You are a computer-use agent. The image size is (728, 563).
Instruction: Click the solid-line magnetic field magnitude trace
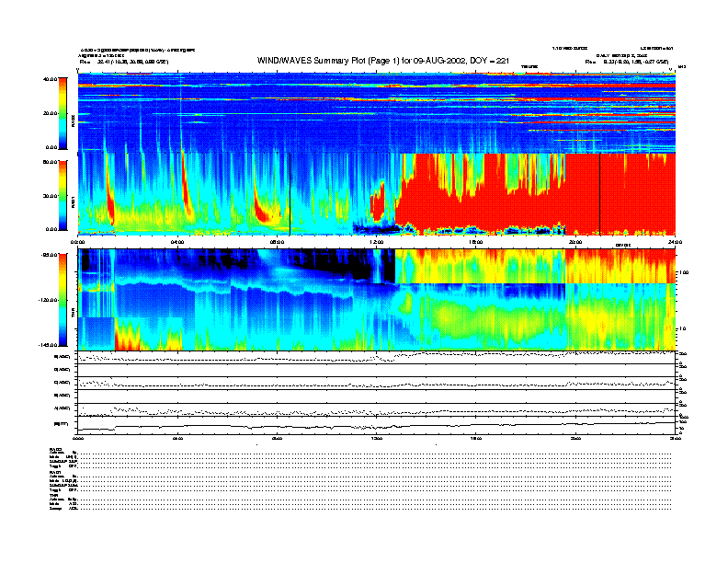click(377, 426)
